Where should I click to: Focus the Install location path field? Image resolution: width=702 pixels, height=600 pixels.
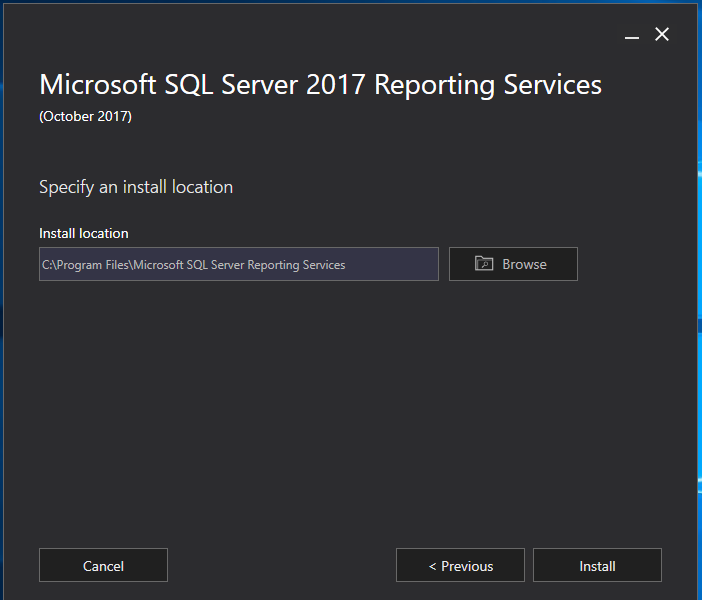coord(239,264)
